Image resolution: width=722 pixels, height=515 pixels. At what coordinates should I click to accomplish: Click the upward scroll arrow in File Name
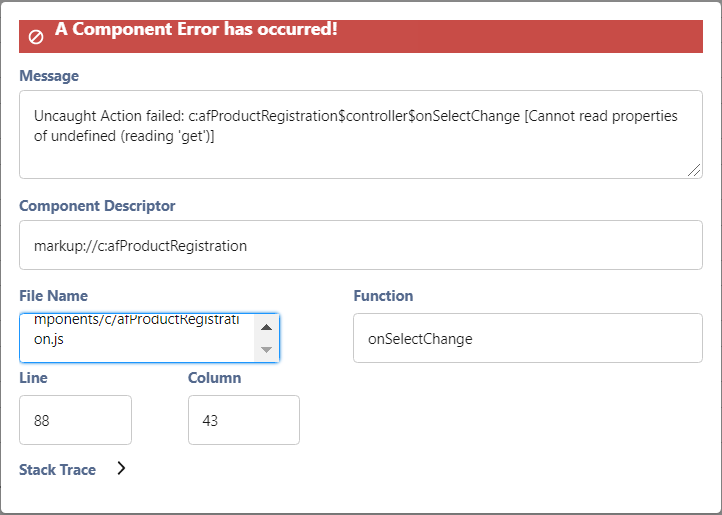266,327
